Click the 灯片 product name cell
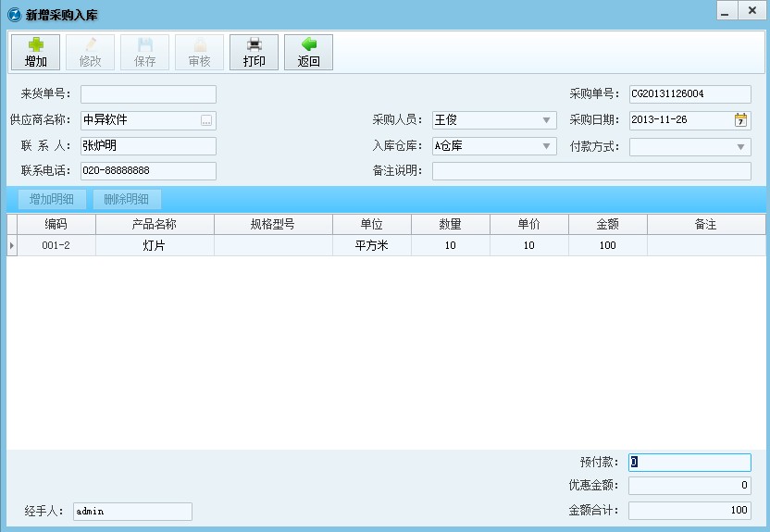This screenshot has height=532, width=770. 155,245
